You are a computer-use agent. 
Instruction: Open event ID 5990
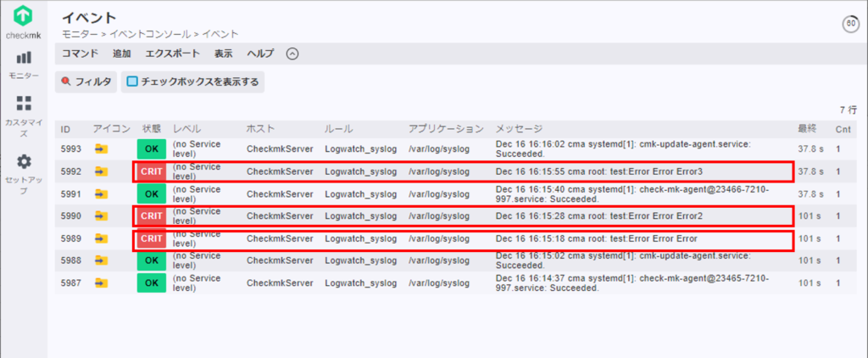[x=71, y=216]
